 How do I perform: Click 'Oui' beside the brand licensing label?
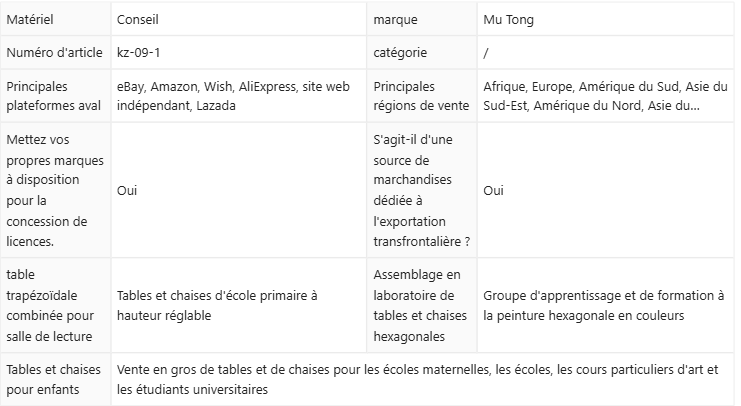127,190
